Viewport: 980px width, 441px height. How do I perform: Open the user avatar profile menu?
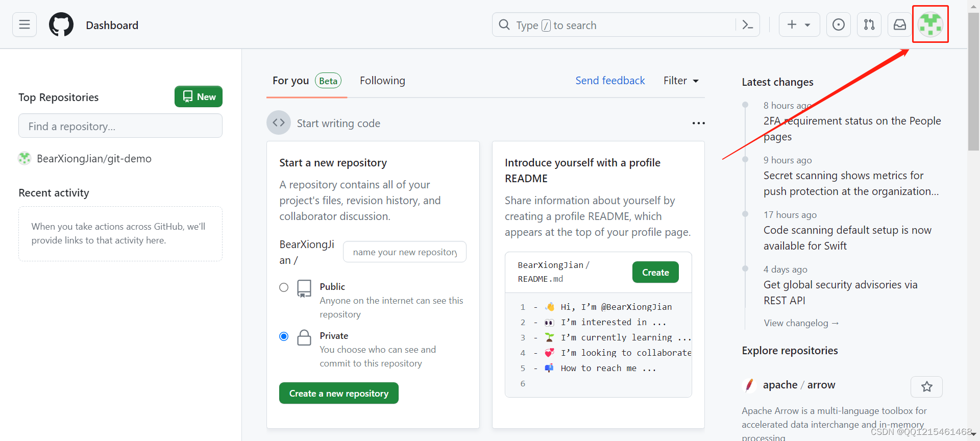(x=930, y=24)
